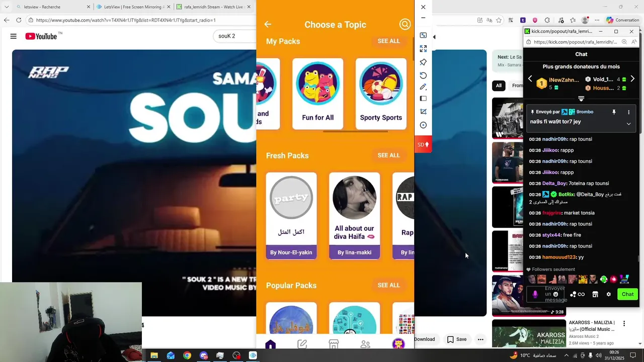
Task: Tap the store tab in app bottom bar
Action: [334, 344]
